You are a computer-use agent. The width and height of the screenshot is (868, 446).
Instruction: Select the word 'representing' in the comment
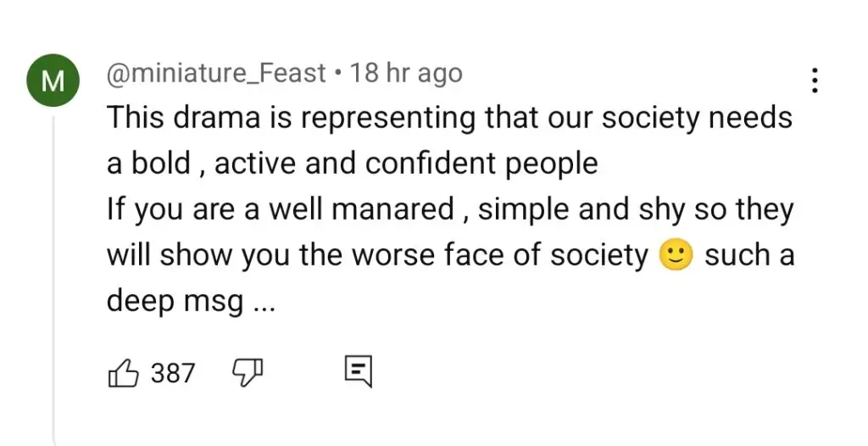[x=388, y=119]
